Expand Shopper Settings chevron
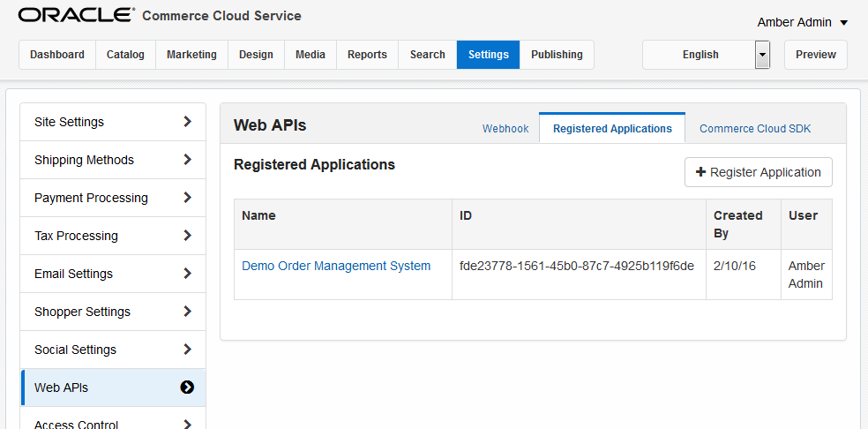Screen dimensions: 868x429 [187, 312]
